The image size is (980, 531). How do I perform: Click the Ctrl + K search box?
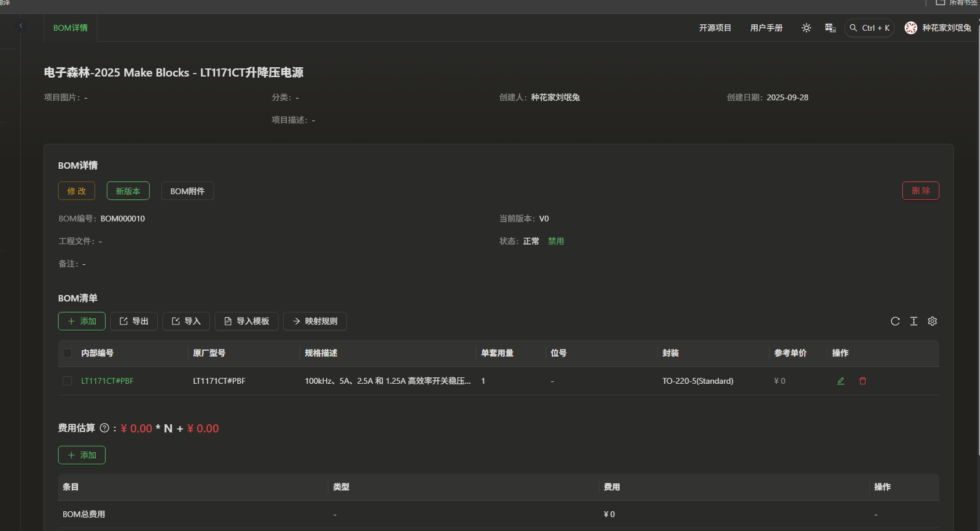869,28
